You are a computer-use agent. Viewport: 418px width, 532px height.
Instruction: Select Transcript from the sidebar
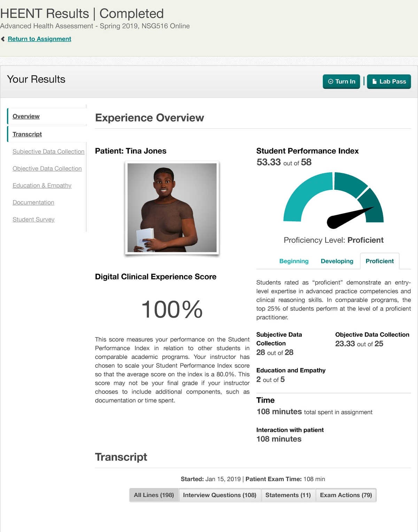27,134
